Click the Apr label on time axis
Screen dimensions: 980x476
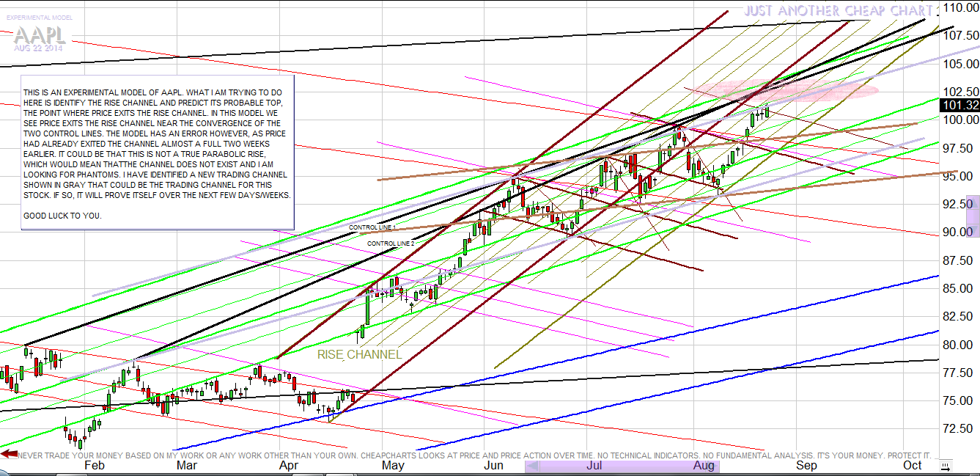tap(289, 465)
